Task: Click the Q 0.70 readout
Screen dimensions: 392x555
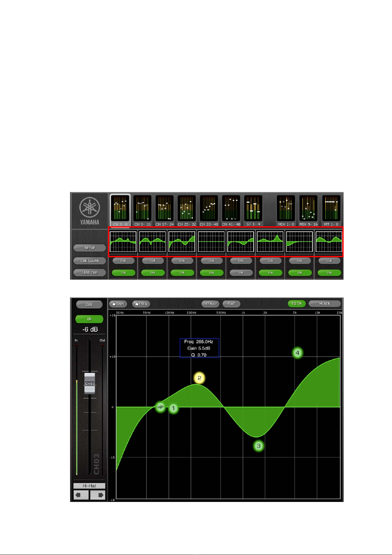Action: (x=199, y=355)
